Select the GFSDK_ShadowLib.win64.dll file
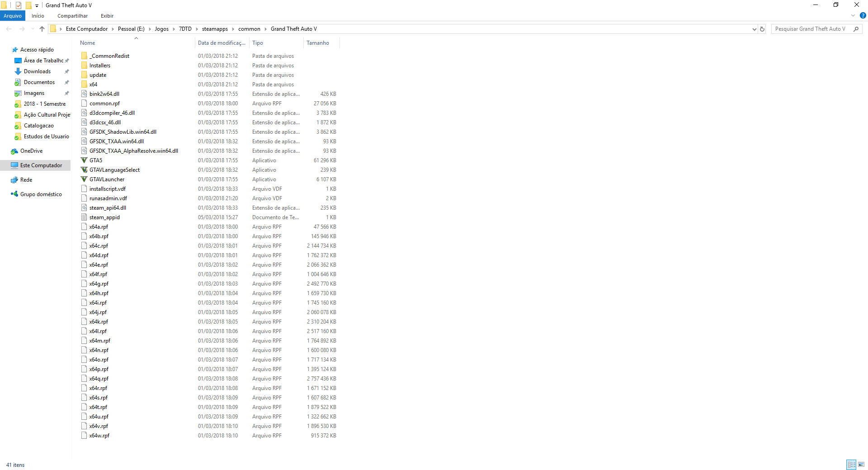 click(x=123, y=132)
